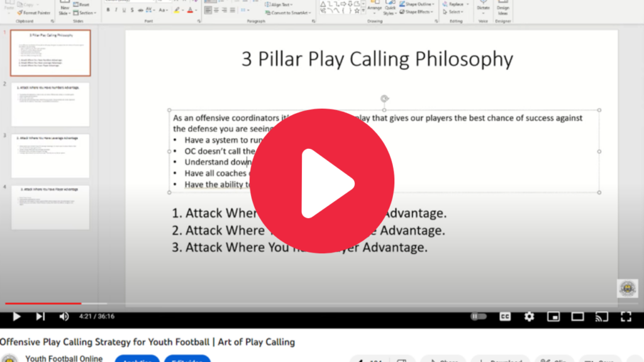Open the columns dropdown
Viewport: 644px width, 362px height.
pyautogui.click(x=245, y=10)
